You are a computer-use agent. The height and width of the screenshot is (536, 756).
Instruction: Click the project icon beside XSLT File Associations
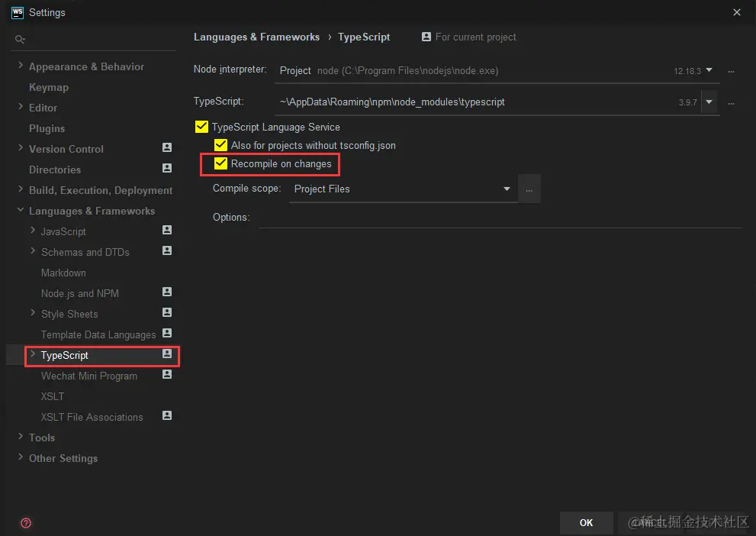click(x=167, y=416)
